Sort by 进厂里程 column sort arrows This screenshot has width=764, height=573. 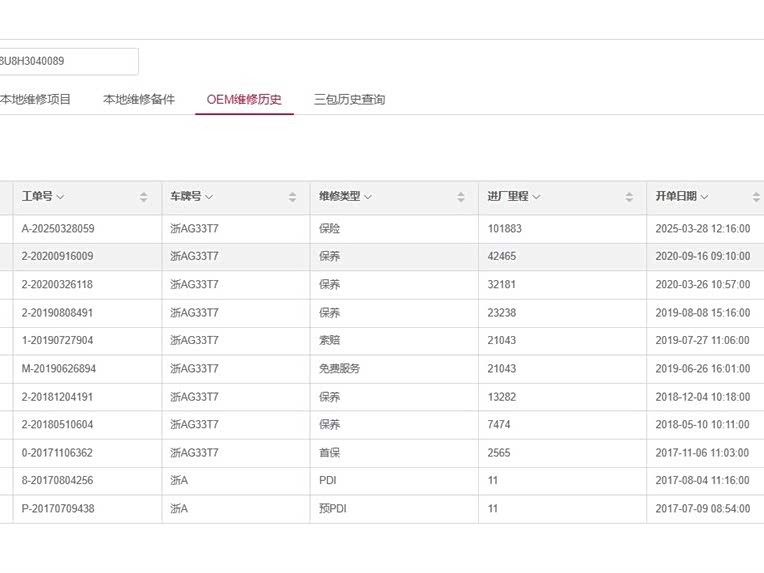click(629, 197)
